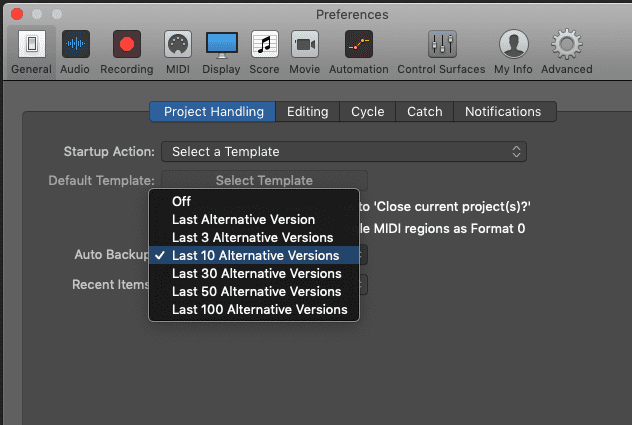
Task: Select the MIDI preferences icon
Action: [176, 52]
